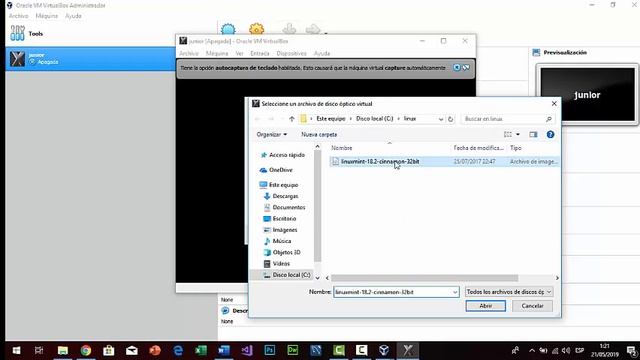The image size is (640, 360).
Task: Open Entrada menu in junior VM window
Action: [260, 53]
